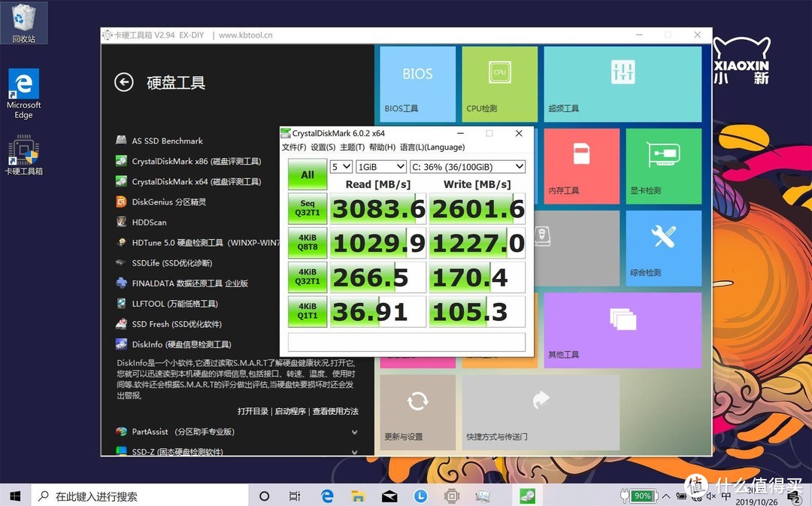The image size is (812, 506).
Task: Launch the HDDScan utility
Action: pos(149,222)
